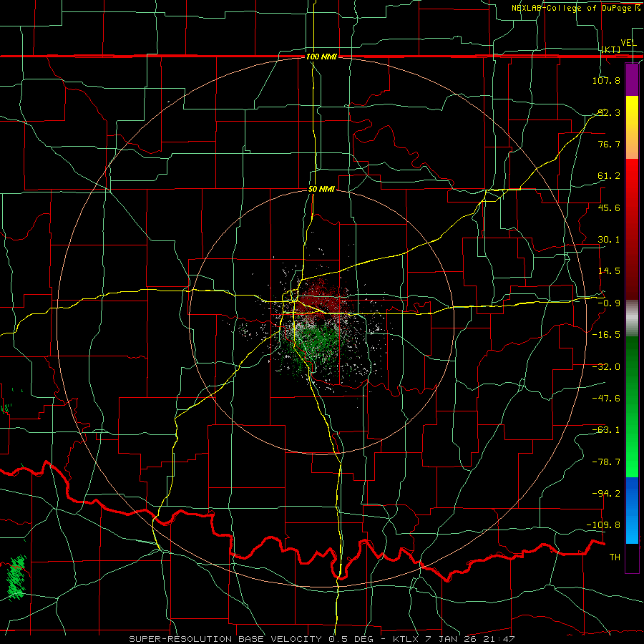
Task: Select the -94.2 velocity scale value
Action: tap(606, 493)
